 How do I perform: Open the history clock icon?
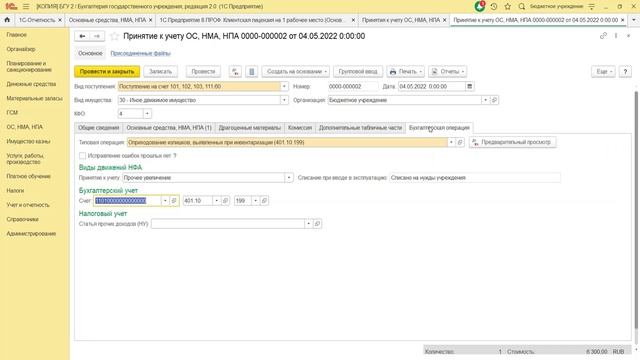click(x=494, y=7)
